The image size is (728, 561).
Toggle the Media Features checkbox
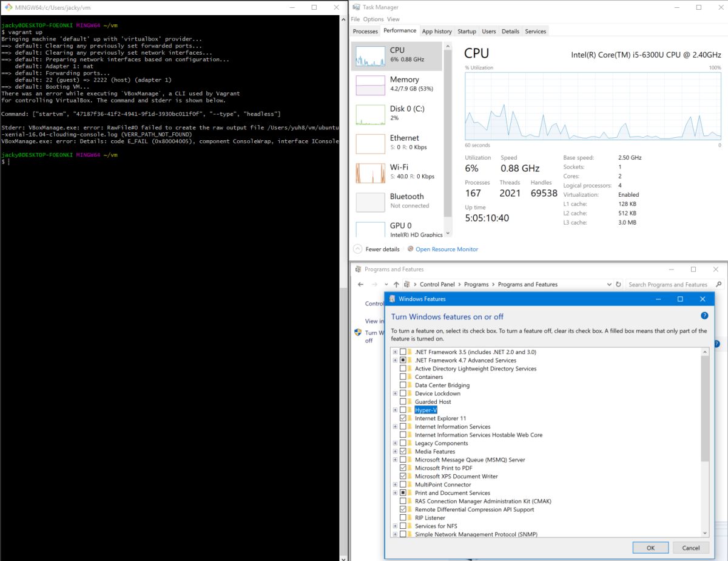click(x=403, y=452)
